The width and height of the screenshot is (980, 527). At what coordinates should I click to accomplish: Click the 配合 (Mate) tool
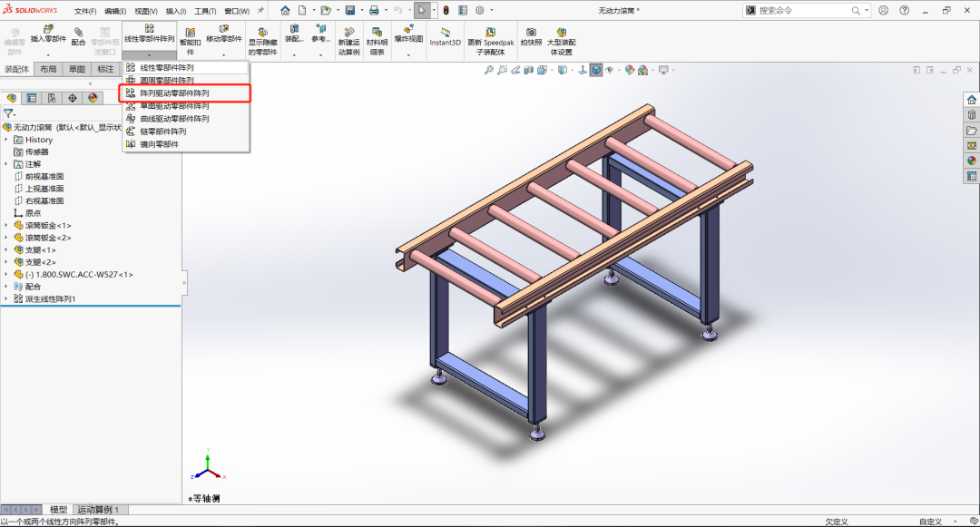point(78,36)
